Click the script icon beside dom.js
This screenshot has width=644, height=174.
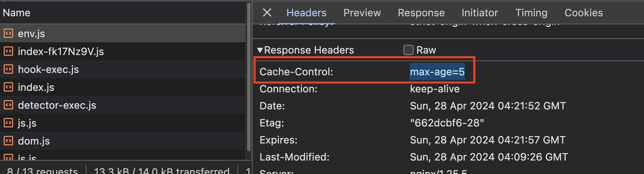[x=8, y=141]
